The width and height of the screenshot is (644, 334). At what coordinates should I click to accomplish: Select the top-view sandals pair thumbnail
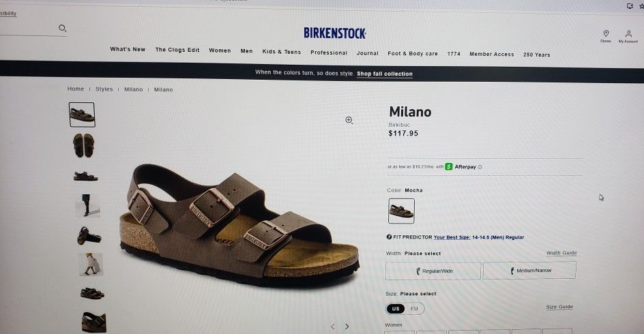84,145
